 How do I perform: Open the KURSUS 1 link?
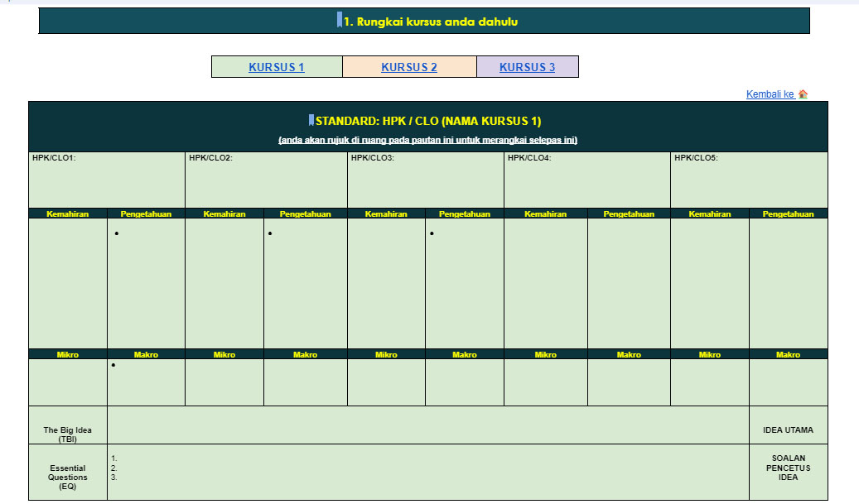click(277, 67)
